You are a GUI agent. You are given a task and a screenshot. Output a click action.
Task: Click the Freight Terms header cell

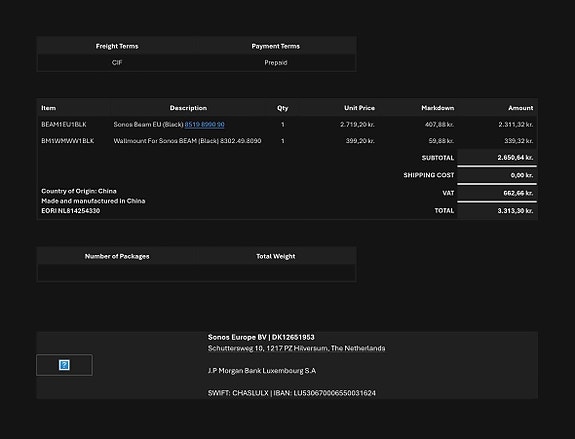117,46
